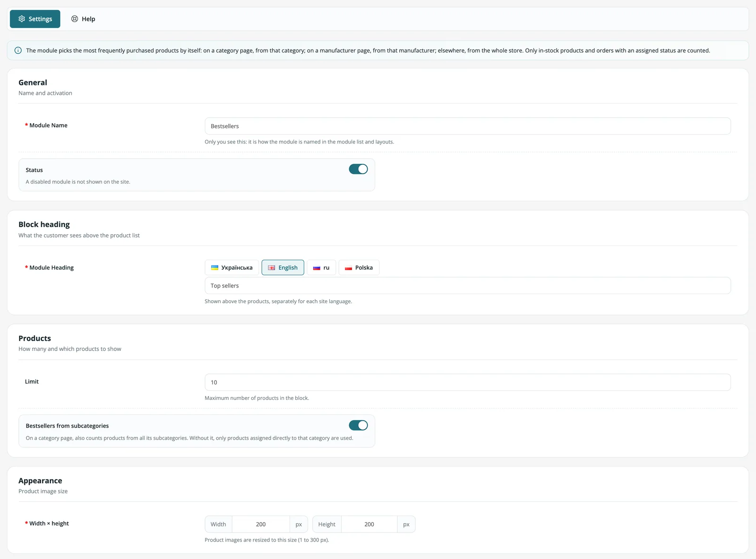
Task: Switch to the Help tab
Action: 83,19
